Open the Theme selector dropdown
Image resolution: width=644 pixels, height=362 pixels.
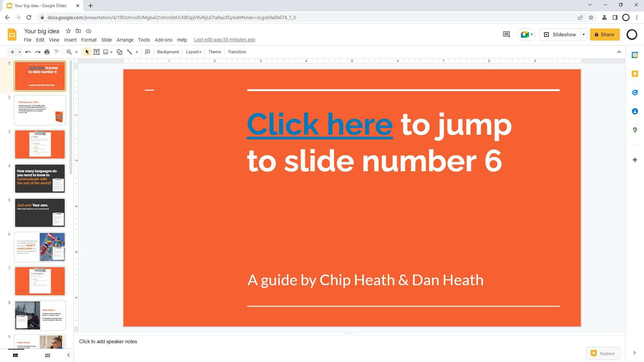point(214,52)
